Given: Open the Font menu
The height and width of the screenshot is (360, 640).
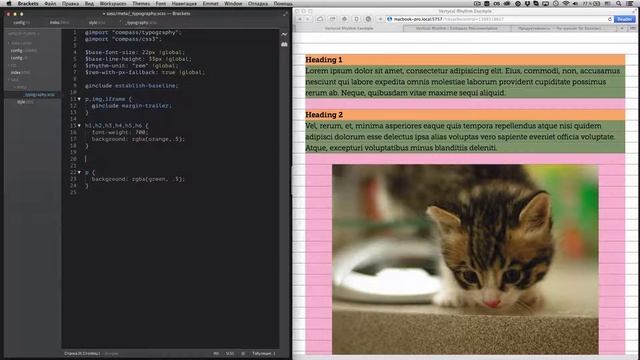Looking at the screenshot, I should (x=161, y=3).
